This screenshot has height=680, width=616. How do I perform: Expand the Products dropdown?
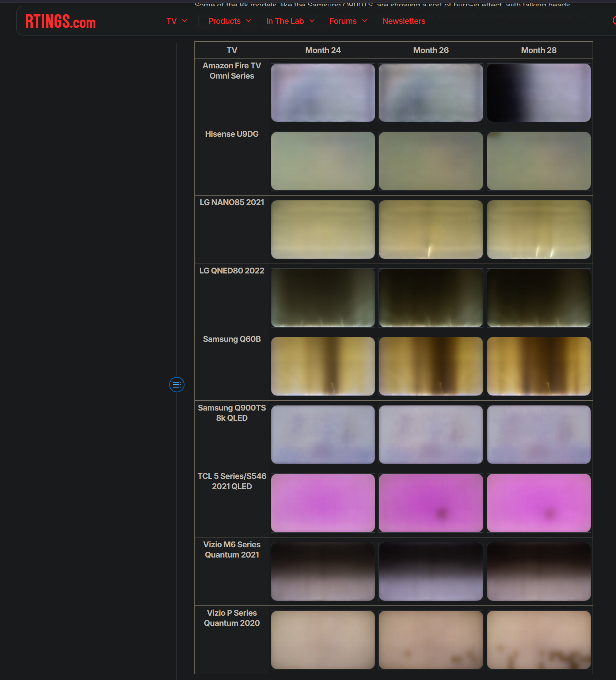coord(229,21)
